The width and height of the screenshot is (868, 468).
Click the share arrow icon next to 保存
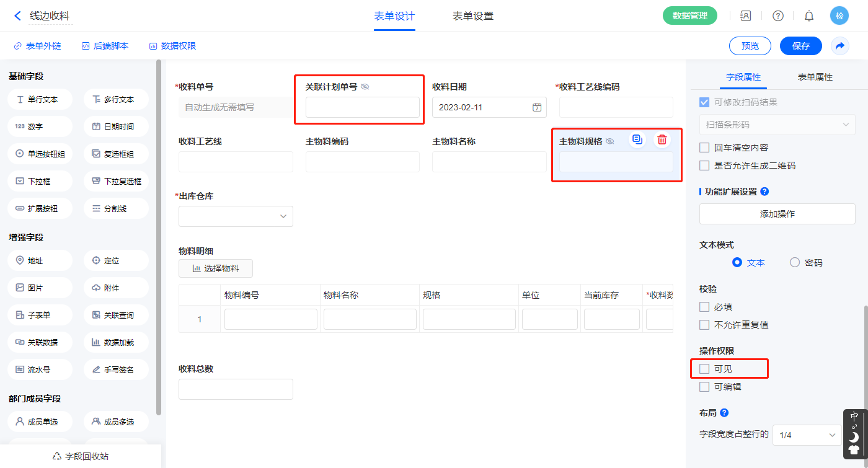(840, 46)
